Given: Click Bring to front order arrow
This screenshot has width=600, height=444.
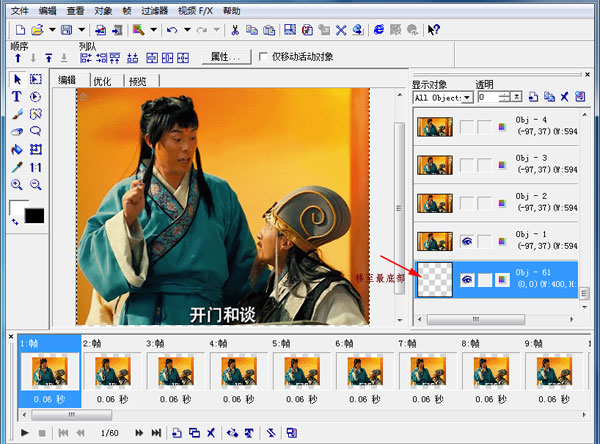Looking at the screenshot, I should 49,58.
